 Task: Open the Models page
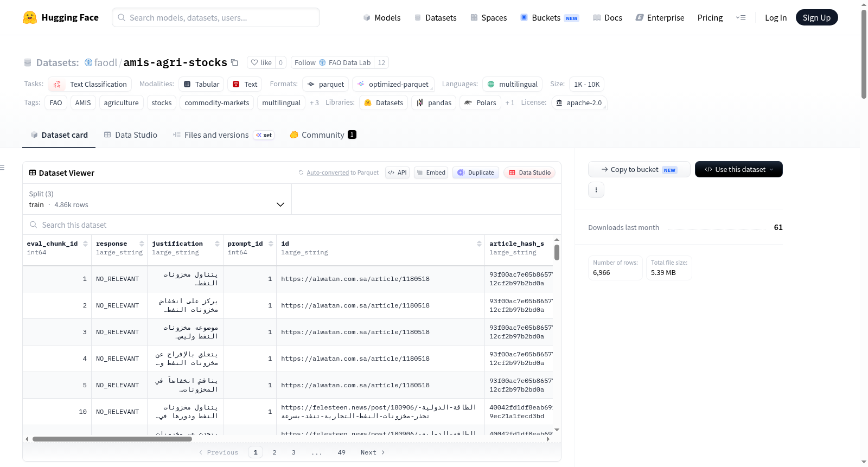click(x=382, y=17)
